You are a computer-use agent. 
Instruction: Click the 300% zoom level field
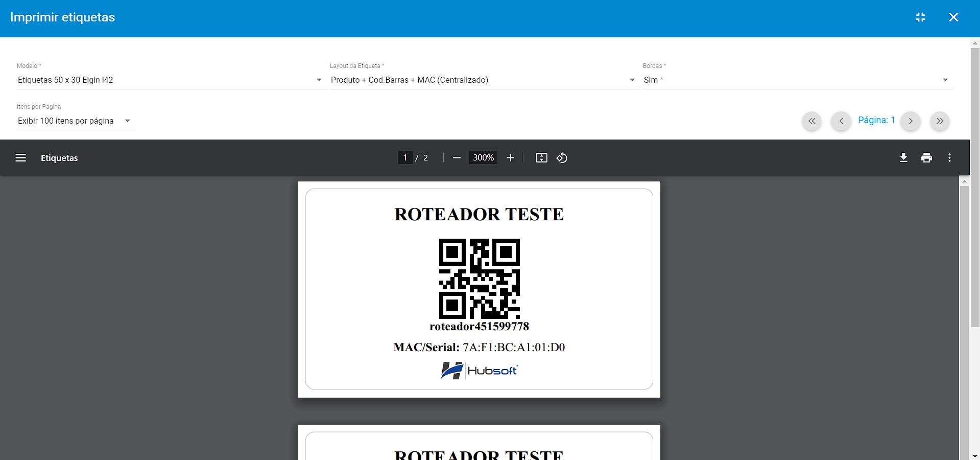pos(483,158)
